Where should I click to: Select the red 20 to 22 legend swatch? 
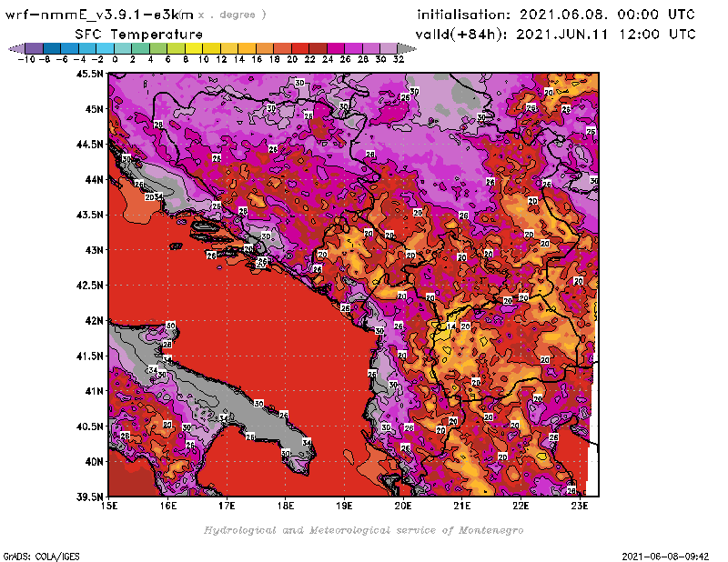tap(300, 48)
